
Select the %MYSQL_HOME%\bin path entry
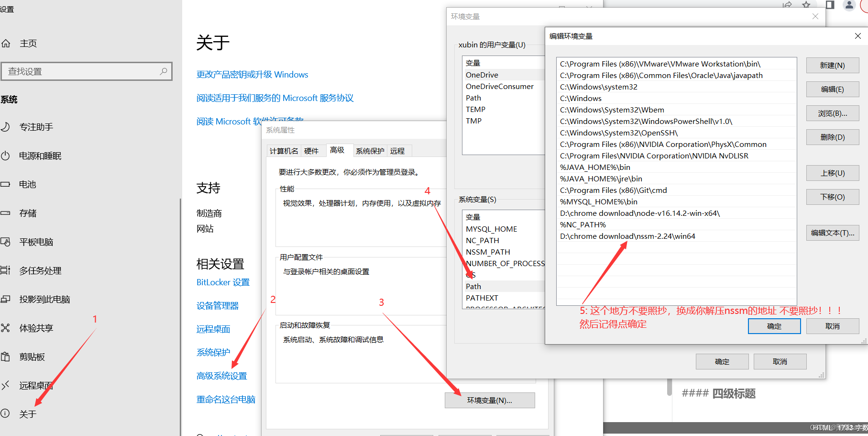click(677, 202)
